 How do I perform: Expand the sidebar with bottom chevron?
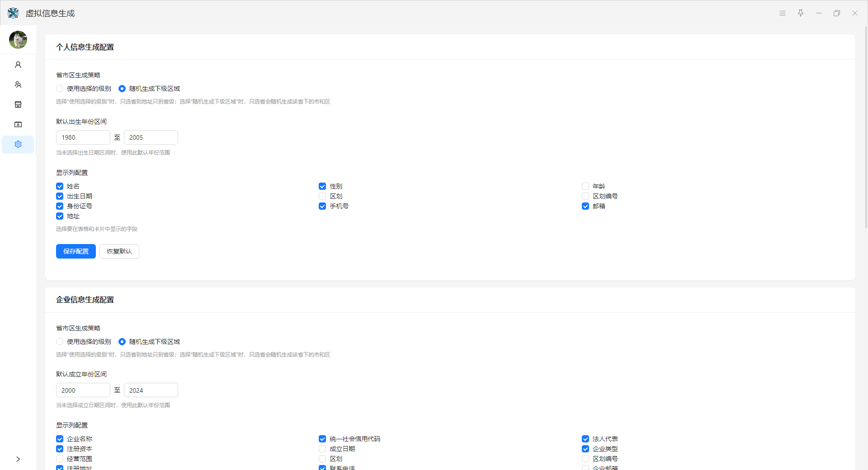(18, 459)
